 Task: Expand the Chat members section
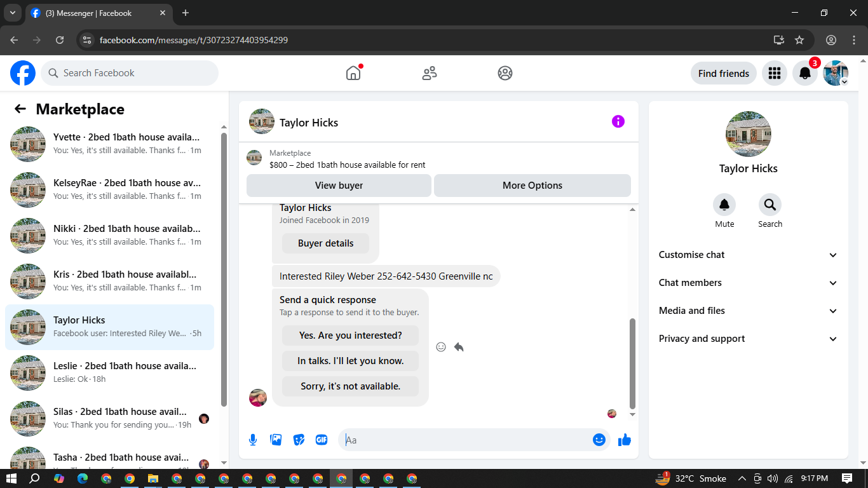coord(749,283)
